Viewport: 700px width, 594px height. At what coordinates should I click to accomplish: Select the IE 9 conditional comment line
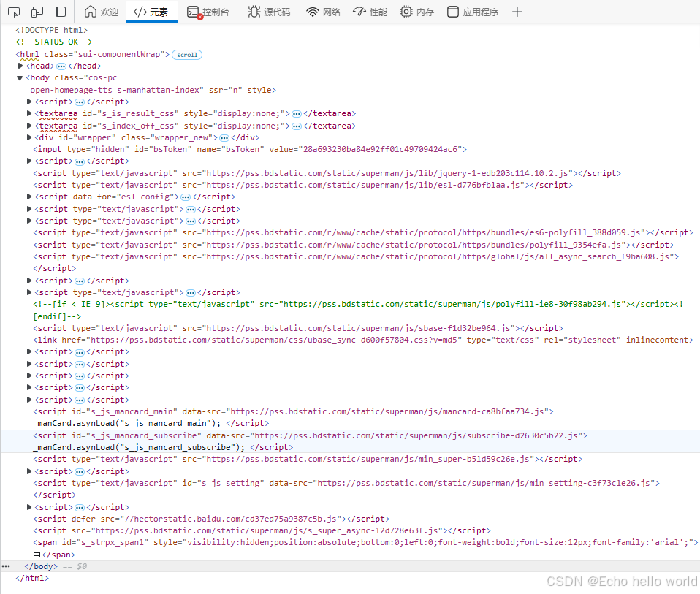pyautogui.click(x=358, y=311)
